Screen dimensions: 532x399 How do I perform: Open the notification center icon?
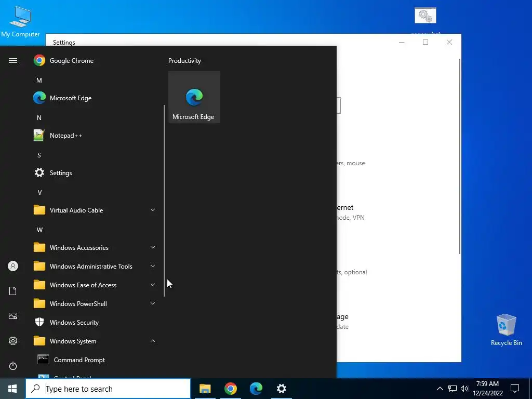point(515,389)
